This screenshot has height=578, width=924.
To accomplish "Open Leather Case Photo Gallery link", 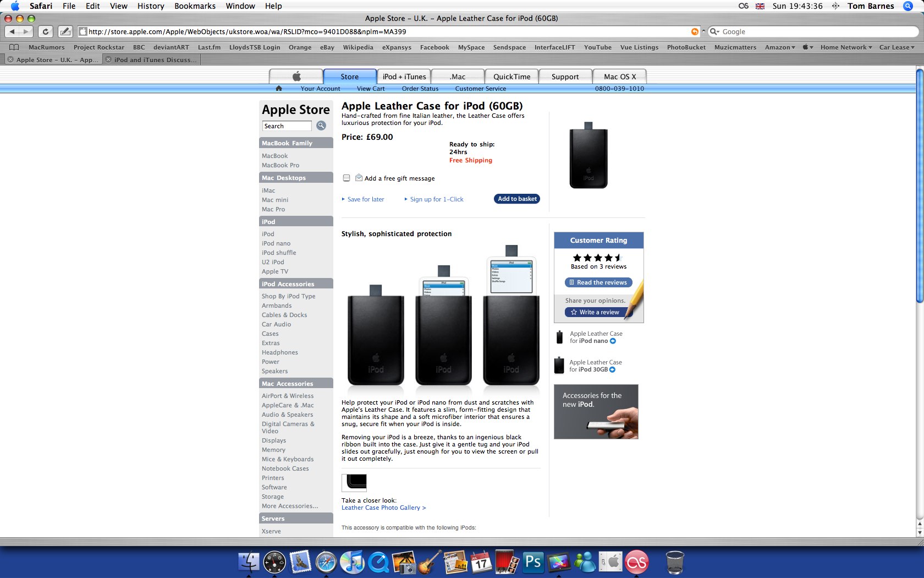I will coord(383,508).
